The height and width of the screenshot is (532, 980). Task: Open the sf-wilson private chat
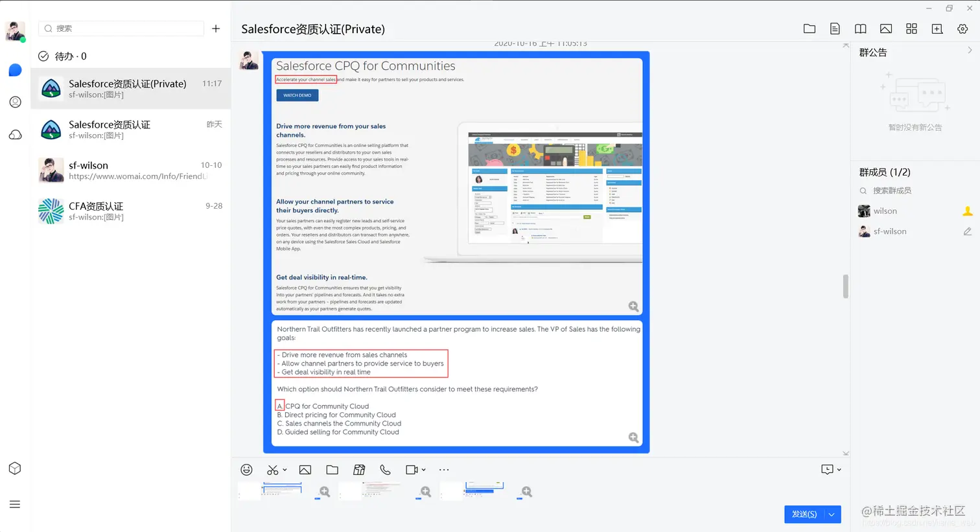(x=131, y=170)
